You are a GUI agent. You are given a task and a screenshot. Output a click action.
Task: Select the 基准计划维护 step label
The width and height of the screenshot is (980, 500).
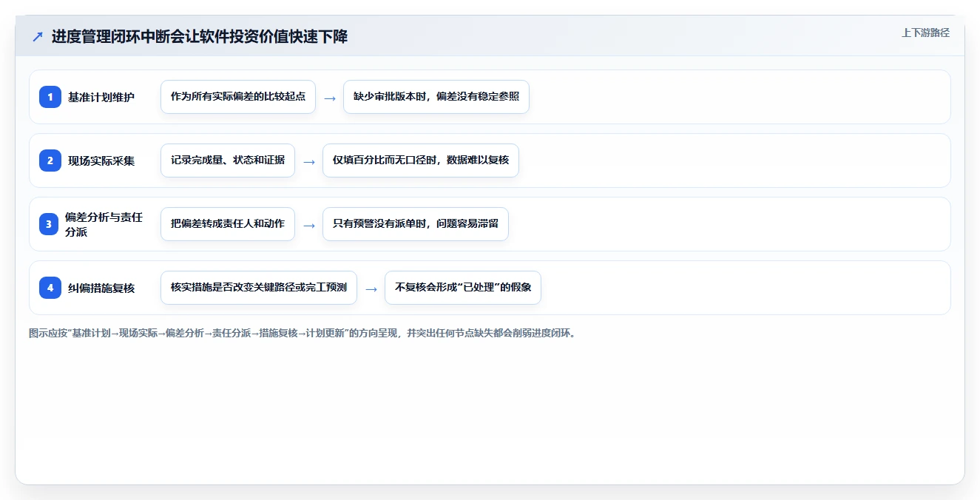tap(101, 97)
